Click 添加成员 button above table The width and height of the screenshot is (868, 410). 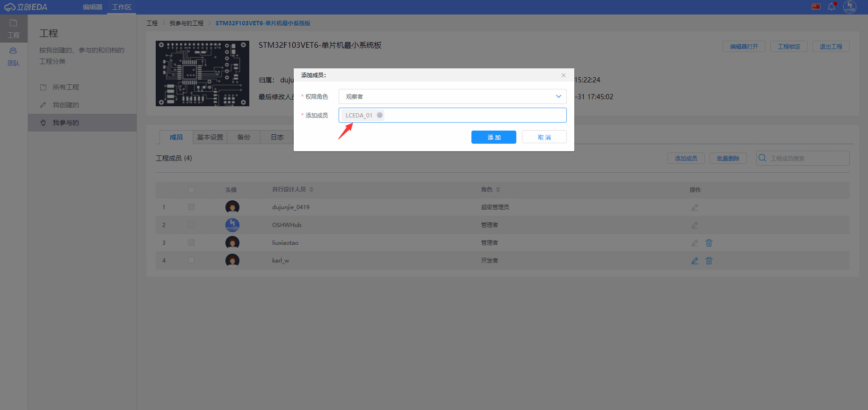tap(686, 158)
